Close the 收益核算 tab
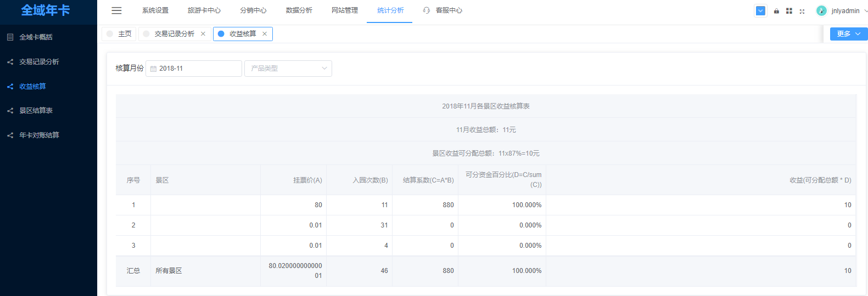Image resolution: width=868 pixels, height=296 pixels. (265, 34)
